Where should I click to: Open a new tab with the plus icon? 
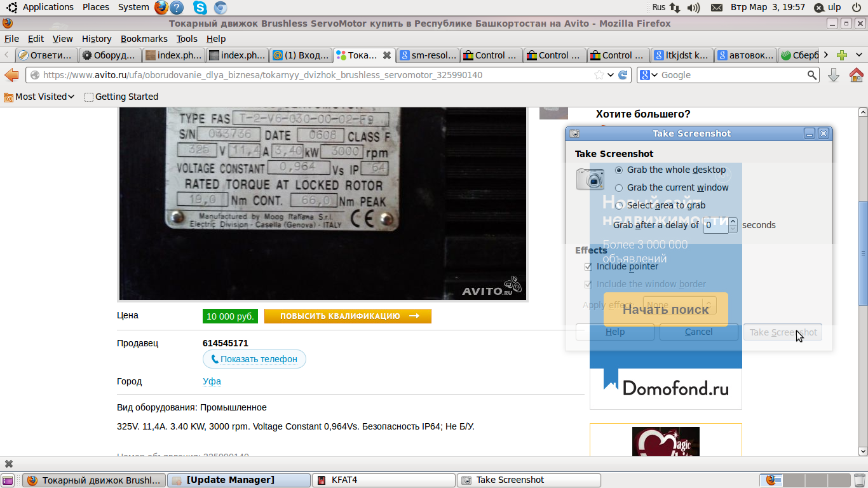[x=842, y=55]
